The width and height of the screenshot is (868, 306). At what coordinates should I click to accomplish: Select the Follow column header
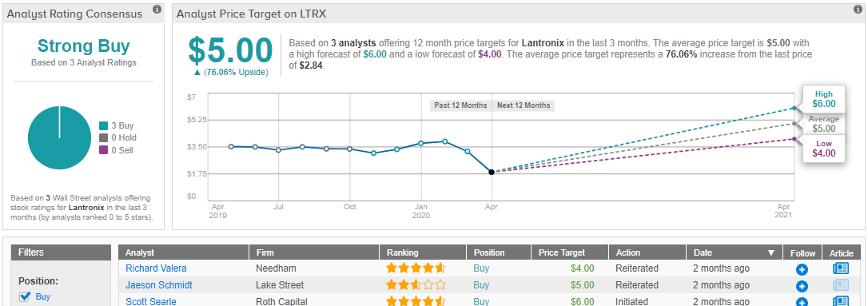[802, 253]
